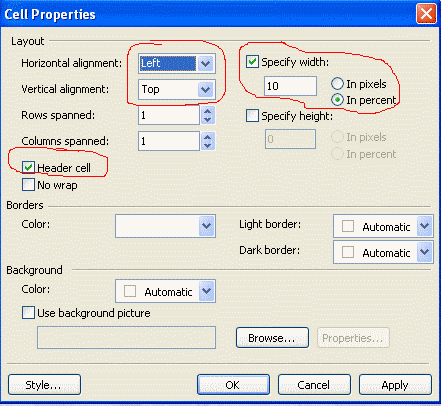Toggle the Specify width checkbox
The height and width of the screenshot is (406, 441).
pos(252,62)
